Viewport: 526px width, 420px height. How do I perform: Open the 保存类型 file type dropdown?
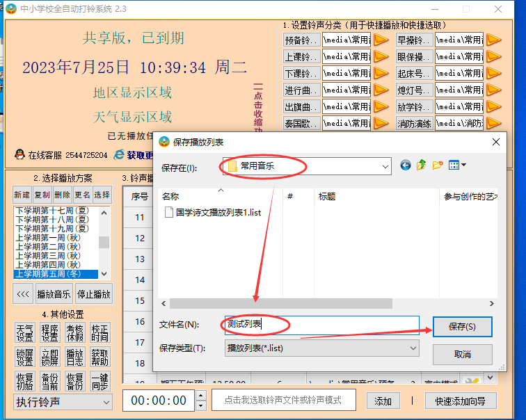413,348
